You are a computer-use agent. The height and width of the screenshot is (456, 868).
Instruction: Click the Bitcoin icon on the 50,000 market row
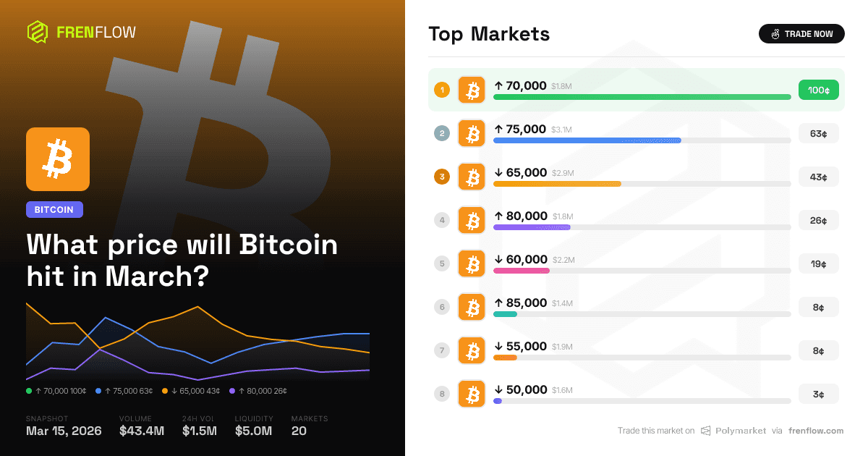[x=472, y=394]
